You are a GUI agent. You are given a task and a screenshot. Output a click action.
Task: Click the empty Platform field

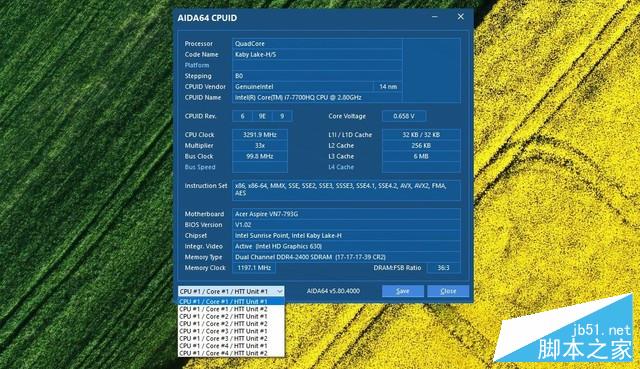(317, 65)
